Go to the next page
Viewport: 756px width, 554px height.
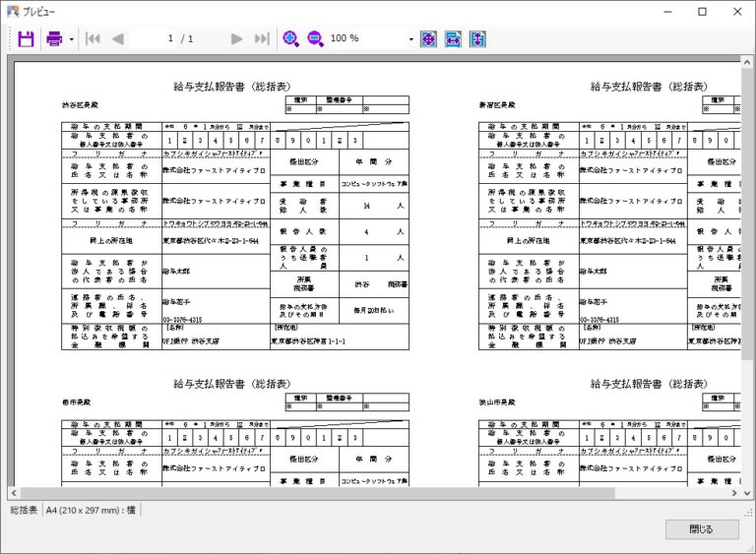pos(236,38)
